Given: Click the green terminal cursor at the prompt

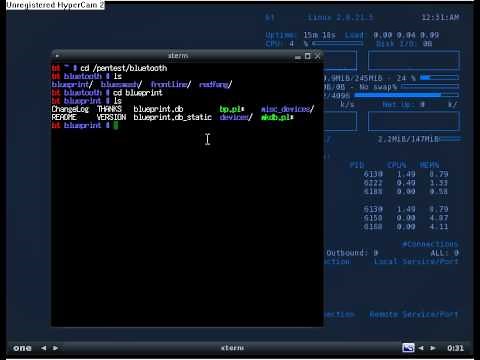Looking at the screenshot, I should (116, 125).
